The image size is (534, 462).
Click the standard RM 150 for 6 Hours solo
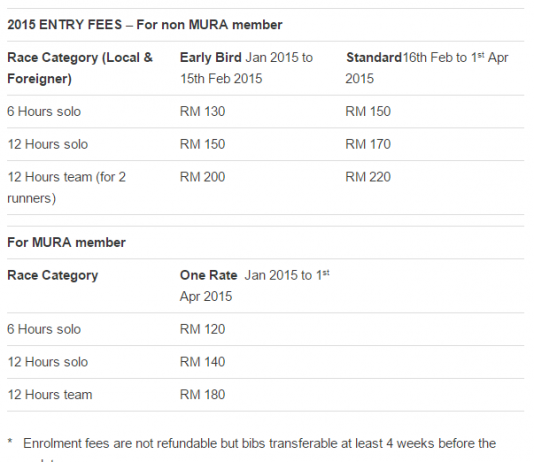[368, 112]
